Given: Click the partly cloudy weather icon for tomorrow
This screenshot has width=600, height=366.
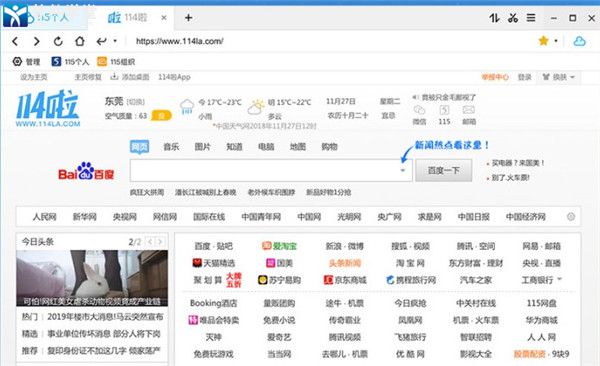Looking at the screenshot, I should tap(256, 106).
